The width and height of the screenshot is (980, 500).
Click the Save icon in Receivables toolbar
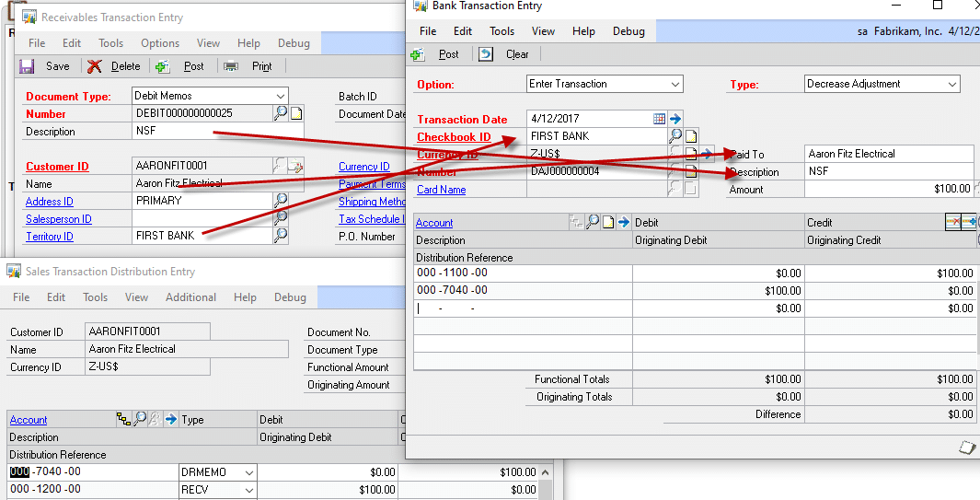click(x=27, y=66)
